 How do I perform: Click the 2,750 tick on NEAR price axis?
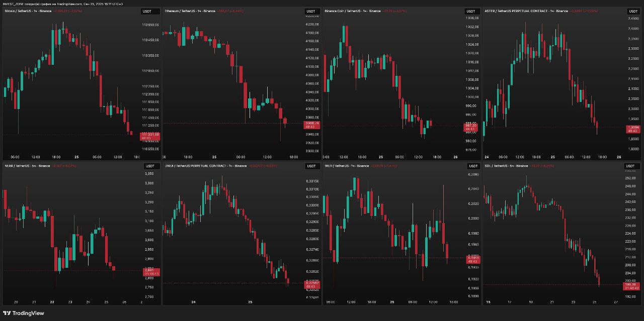click(149, 287)
